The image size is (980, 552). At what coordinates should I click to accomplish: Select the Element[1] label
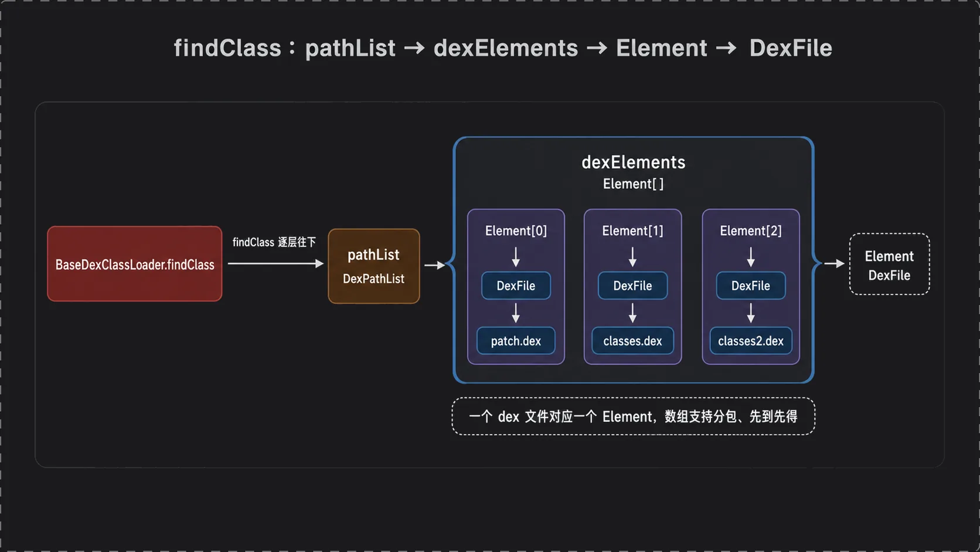point(632,231)
